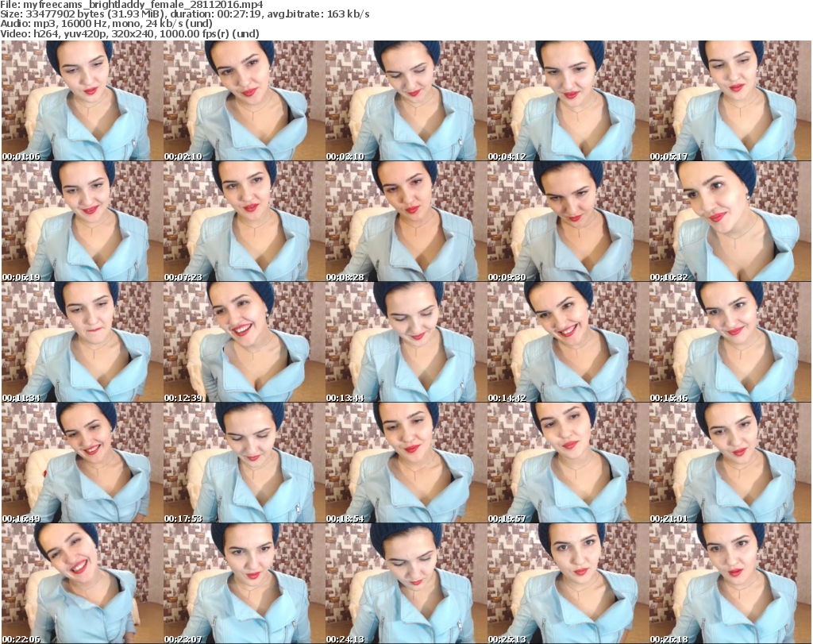Click the thumbnail timestamped 00:01:06
Screen dimensions: 813x644
(x=81, y=101)
